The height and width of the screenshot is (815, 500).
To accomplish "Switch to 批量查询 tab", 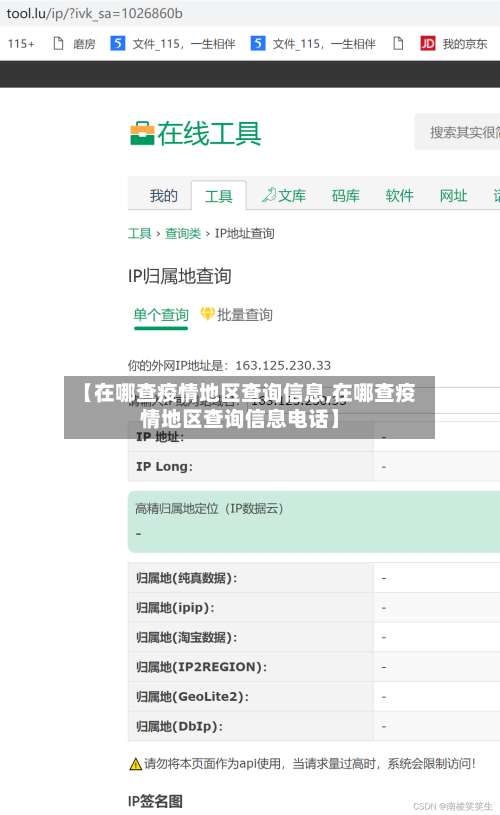I will [244, 314].
